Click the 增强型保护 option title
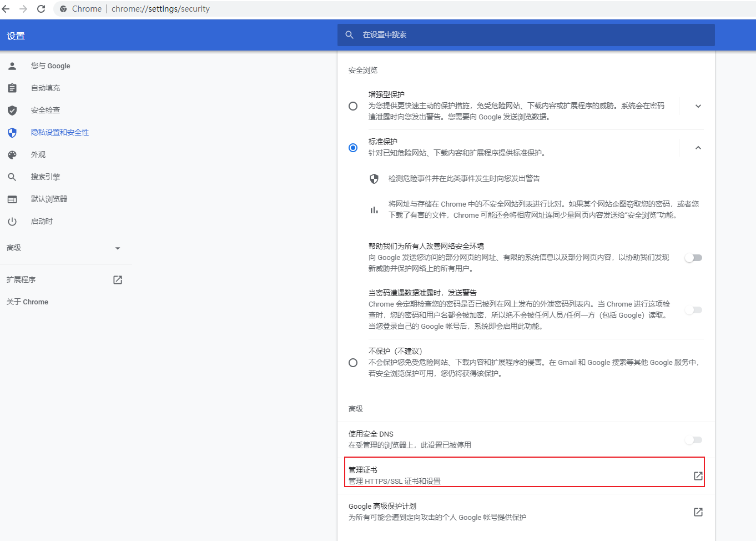The height and width of the screenshot is (541, 756). pos(386,94)
